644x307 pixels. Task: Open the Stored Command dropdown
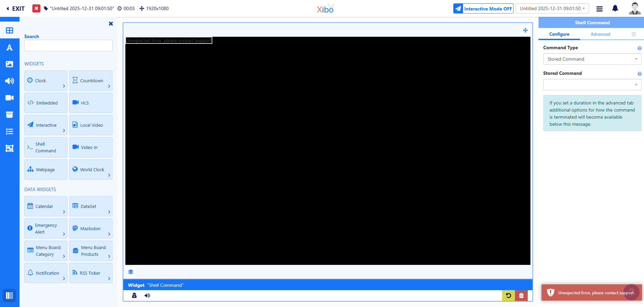click(592, 85)
